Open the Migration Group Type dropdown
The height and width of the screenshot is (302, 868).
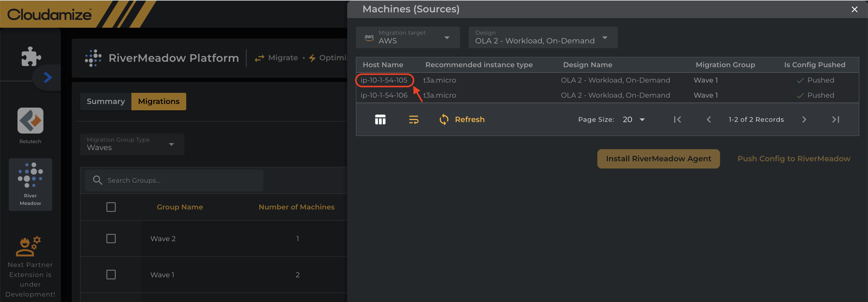coord(132,144)
